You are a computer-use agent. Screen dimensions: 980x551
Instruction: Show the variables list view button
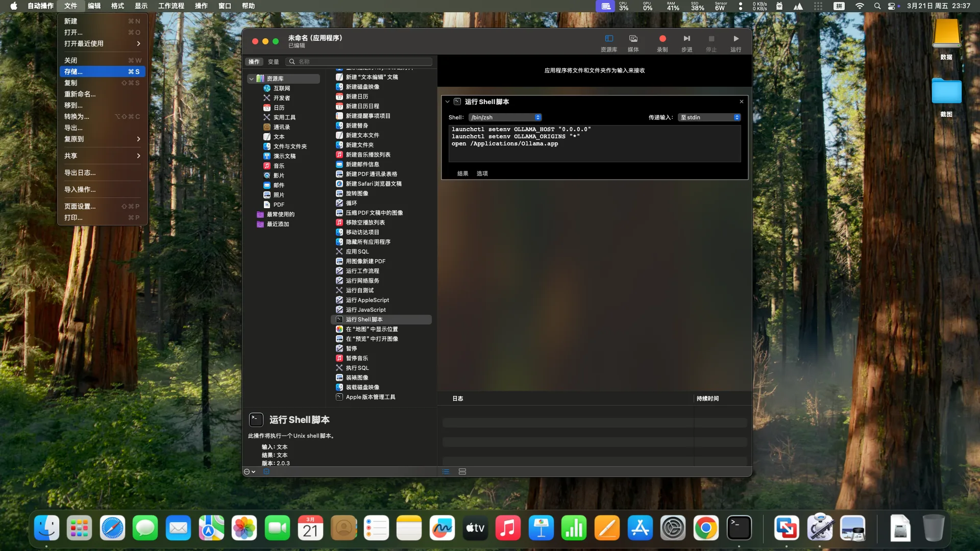[462, 472]
